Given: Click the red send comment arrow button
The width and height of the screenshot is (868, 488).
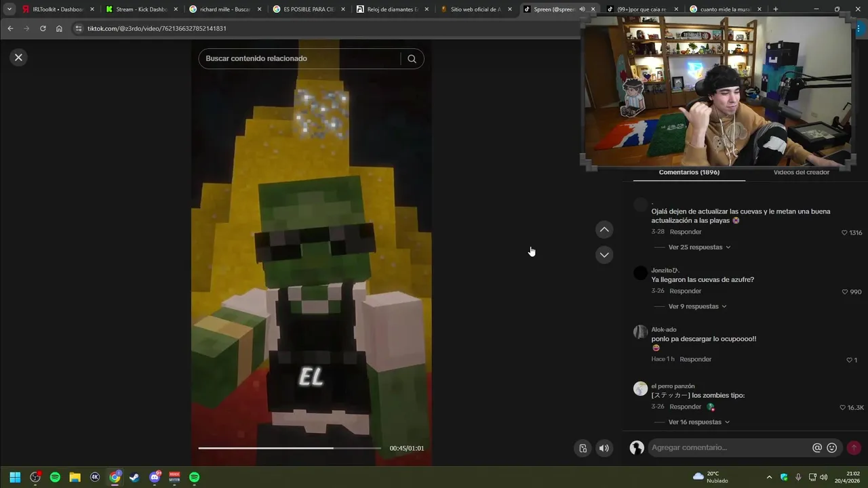Looking at the screenshot, I should [854, 448].
